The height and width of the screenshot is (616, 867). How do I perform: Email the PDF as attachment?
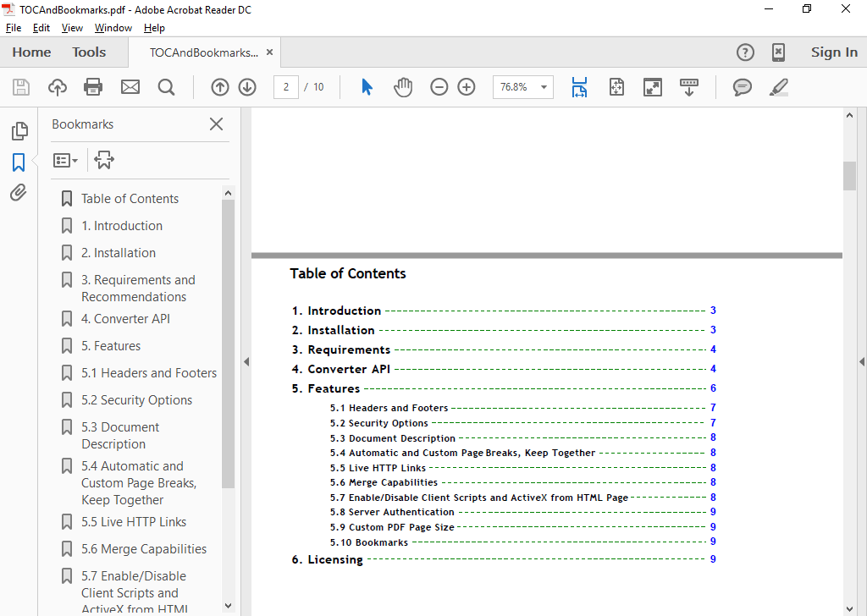click(x=130, y=87)
